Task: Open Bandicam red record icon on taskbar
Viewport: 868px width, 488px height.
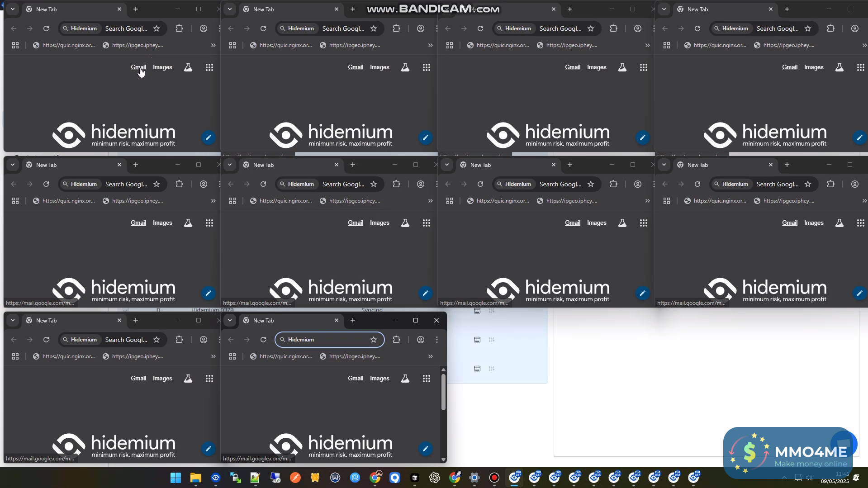Action: click(x=494, y=478)
